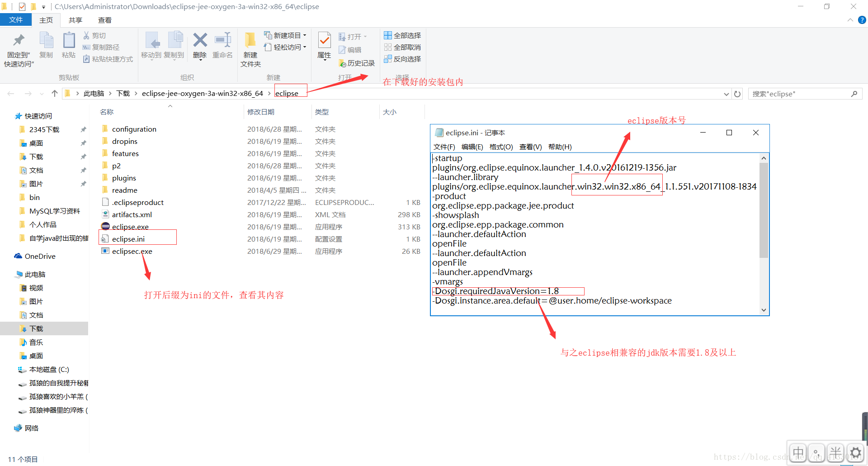Switch to the 共享 ribbon tab
This screenshot has width=868, height=466.
pos(75,20)
